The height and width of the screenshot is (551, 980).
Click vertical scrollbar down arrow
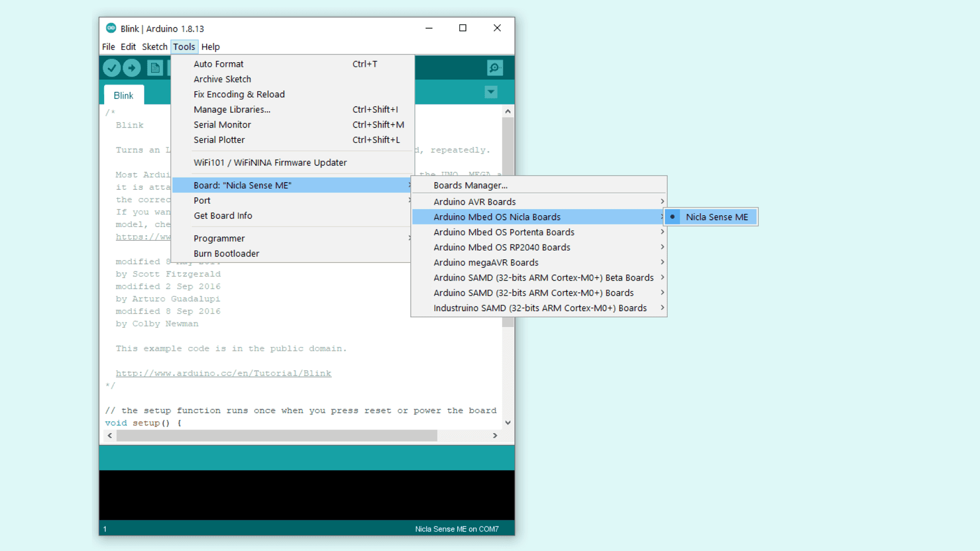(x=507, y=422)
